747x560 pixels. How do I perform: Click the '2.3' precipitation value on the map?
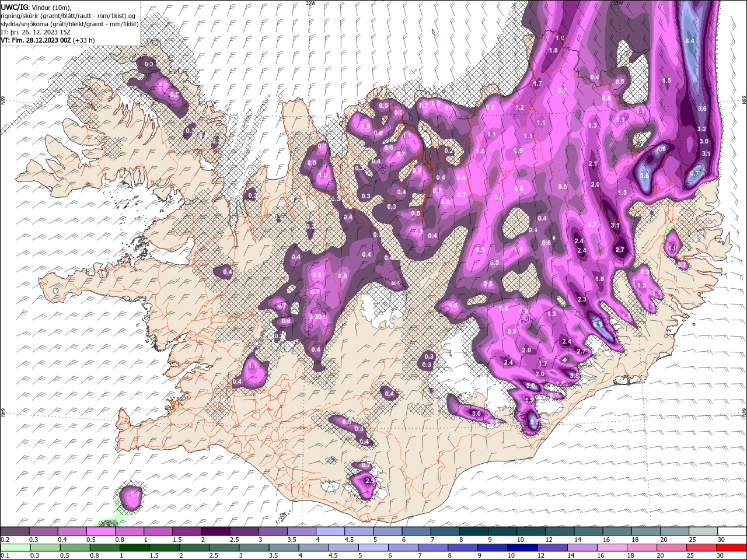click(582, 299)
